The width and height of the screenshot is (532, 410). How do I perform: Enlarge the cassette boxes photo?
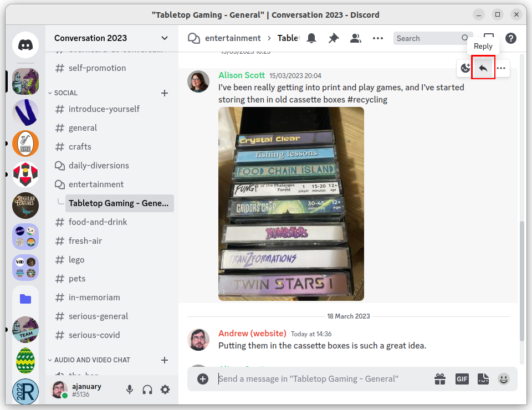tap(291, 204)
